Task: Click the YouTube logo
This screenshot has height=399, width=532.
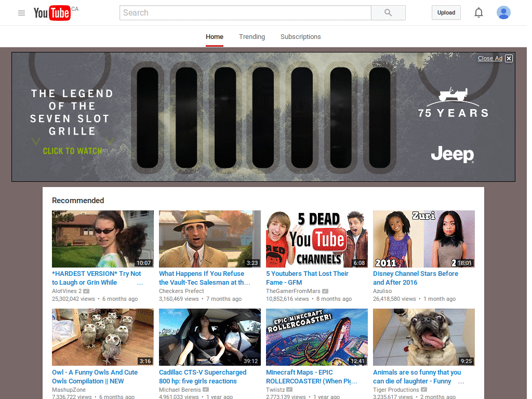Action: 52,13
